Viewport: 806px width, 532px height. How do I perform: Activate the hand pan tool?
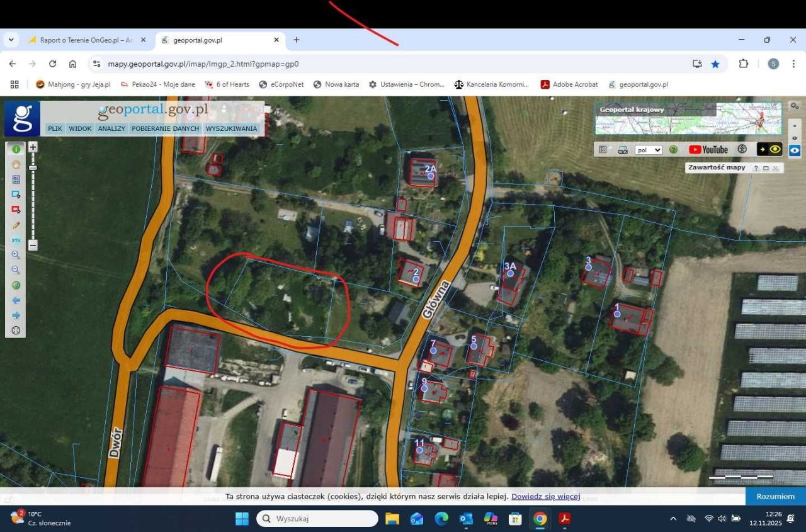[x=16, y=164]
